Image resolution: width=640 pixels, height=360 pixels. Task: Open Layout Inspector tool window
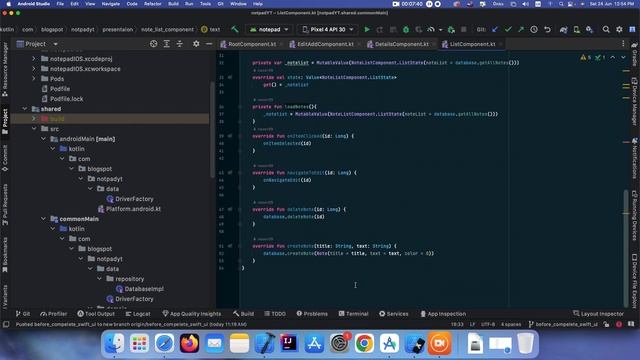[598, 314]
